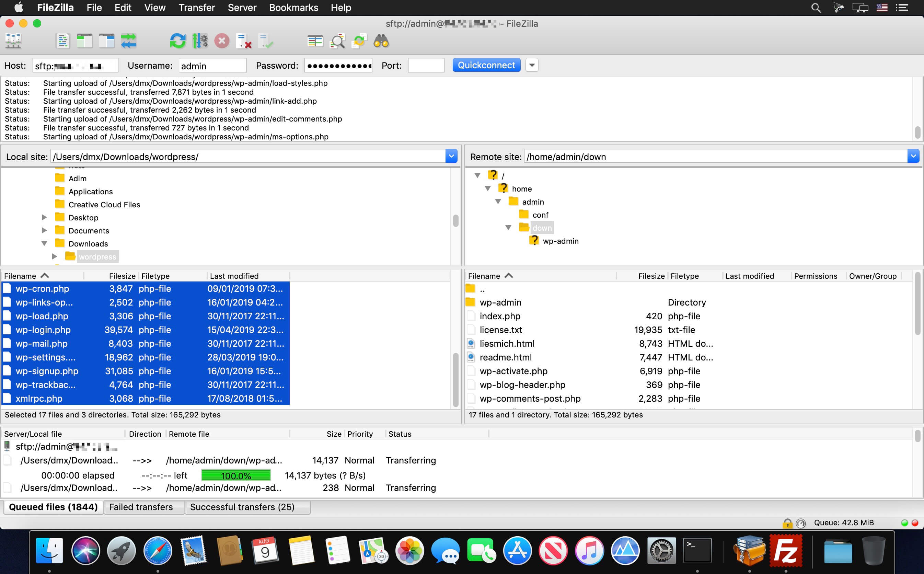Switch to Successful transfers tab
Screen dimensions: 924x574
242,507
